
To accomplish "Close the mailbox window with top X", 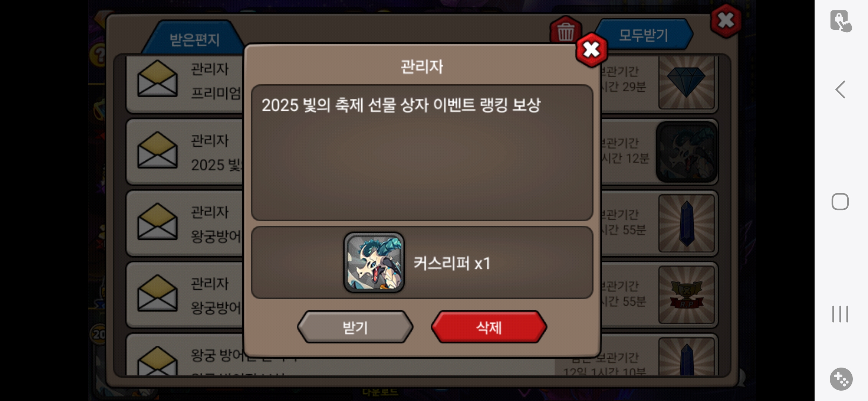I will (x=726, y=21).
